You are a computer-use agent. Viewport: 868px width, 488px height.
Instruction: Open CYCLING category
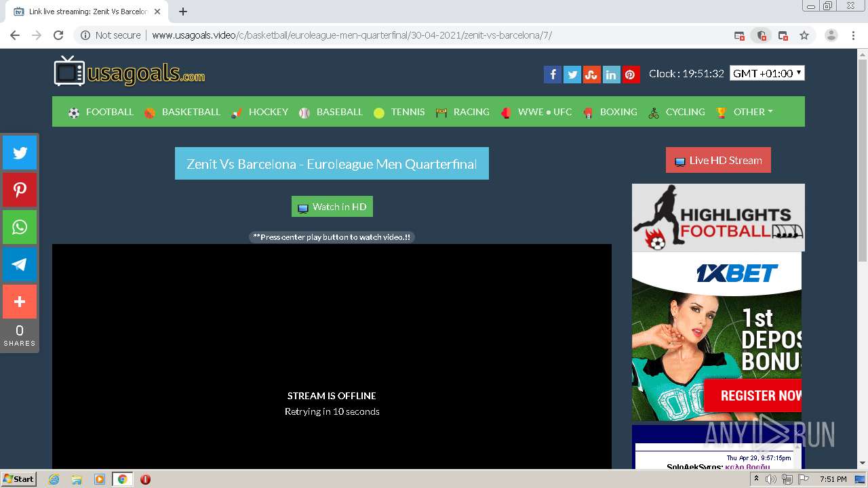pyautogui.click(x=677, y=112)
